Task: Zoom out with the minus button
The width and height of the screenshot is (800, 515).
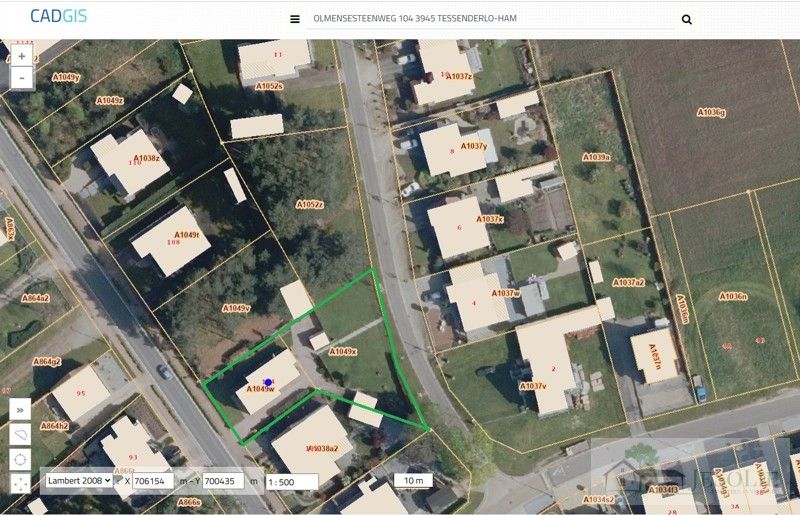Action: point(21,79)
